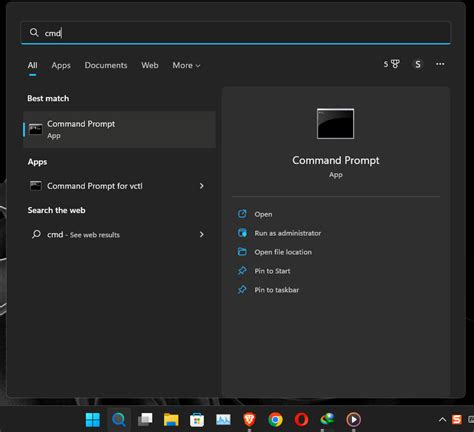Screen dimensions: 474x432
Task: Launch Google Chrome from taskbar
Action: pyautogui.click(x=275, y=419)
